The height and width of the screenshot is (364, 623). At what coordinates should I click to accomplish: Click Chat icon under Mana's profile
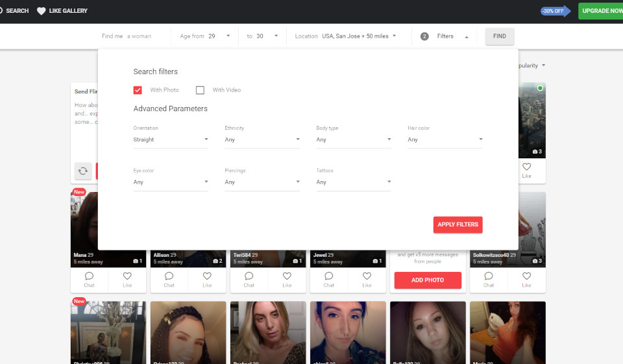90,279
